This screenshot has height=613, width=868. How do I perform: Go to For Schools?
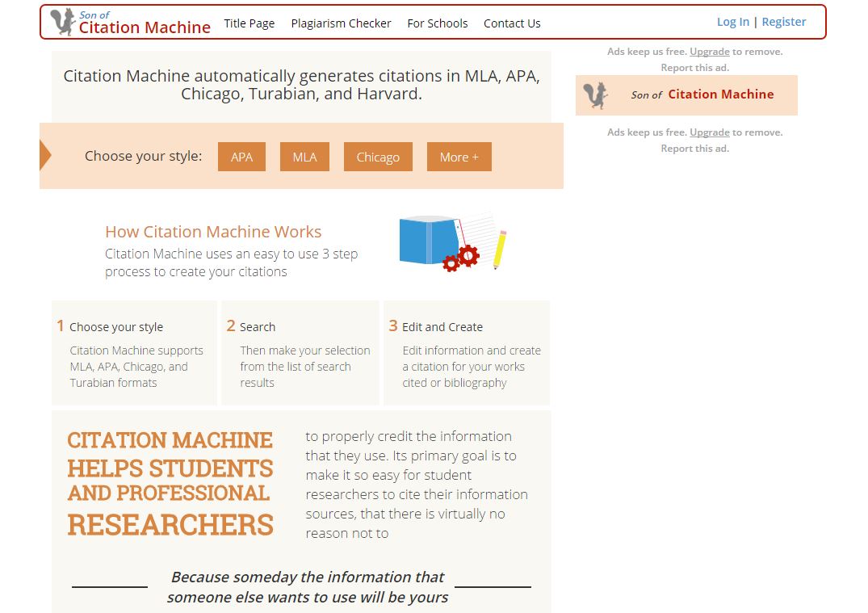pos(438,23)
